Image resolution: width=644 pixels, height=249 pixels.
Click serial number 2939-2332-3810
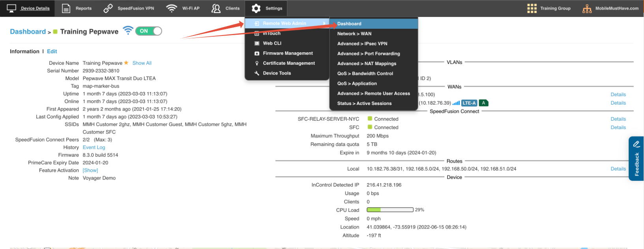101,71
